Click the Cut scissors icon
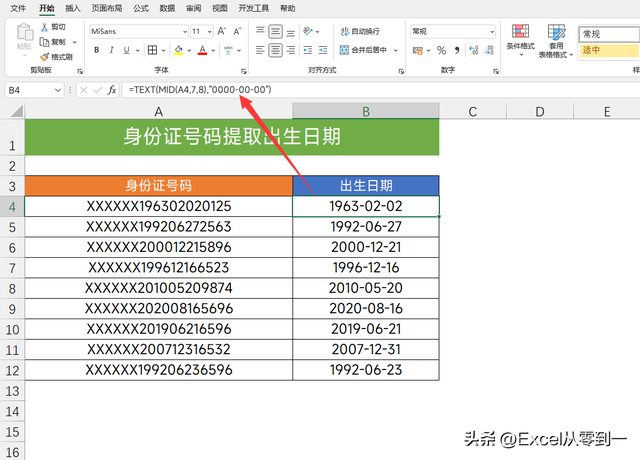The image size is (640, 460). [44, 27]
